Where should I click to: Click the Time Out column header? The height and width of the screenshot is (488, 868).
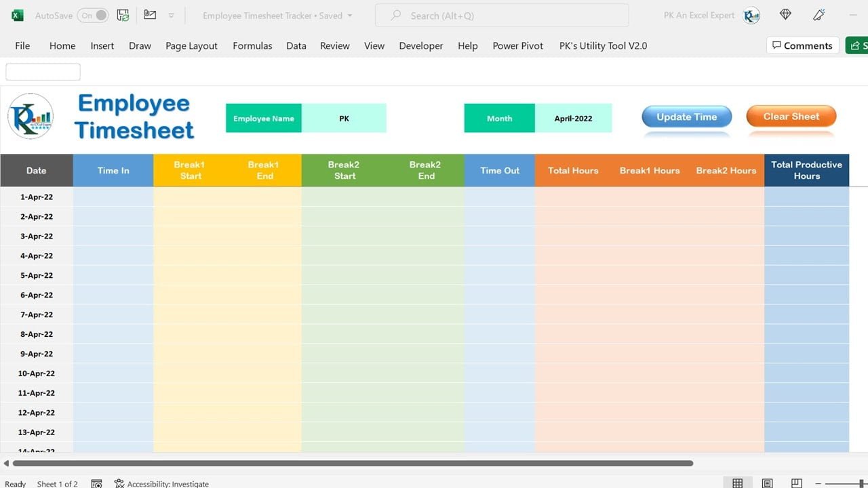[x=500, y=170]
